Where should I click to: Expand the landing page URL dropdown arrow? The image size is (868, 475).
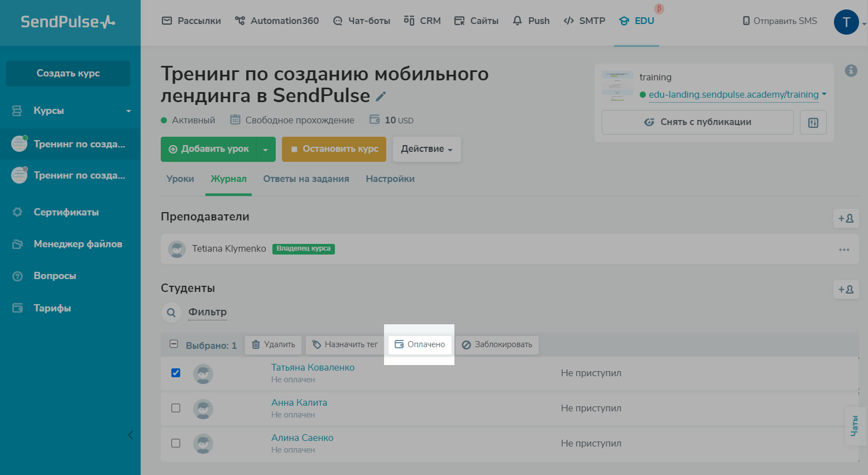coord(824,94)
